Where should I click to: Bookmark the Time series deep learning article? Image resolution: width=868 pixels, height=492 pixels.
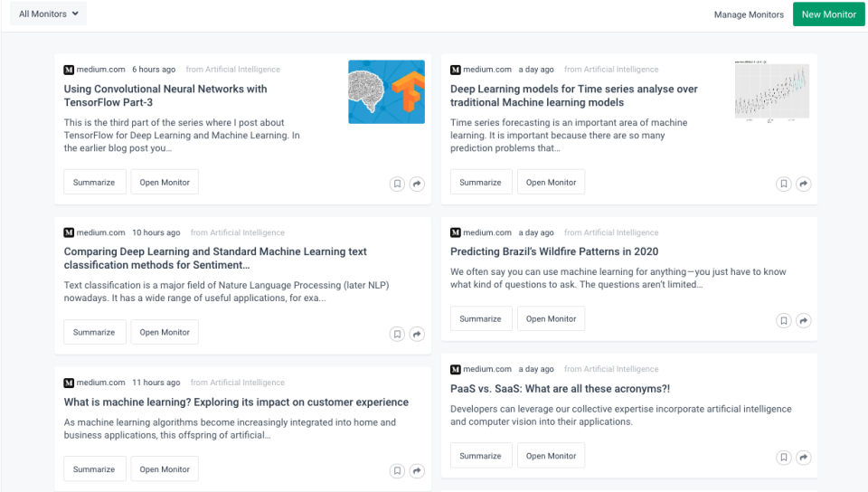pos(784,184)
